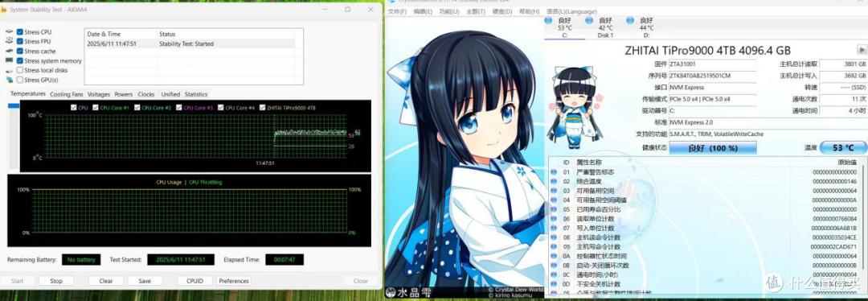Click the status orb for attribute 0B
The image size is (868, 301).
point(554,265)
